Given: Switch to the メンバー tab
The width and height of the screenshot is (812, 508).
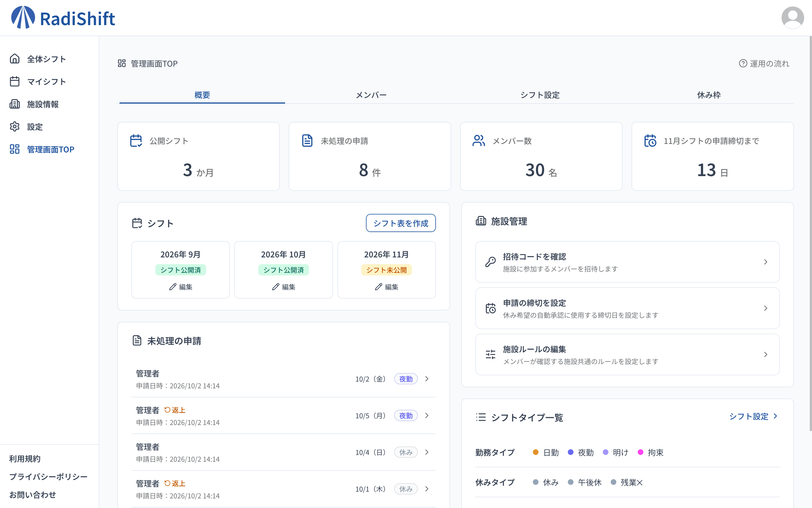Looking at the screenshot, I should [371, 95].
